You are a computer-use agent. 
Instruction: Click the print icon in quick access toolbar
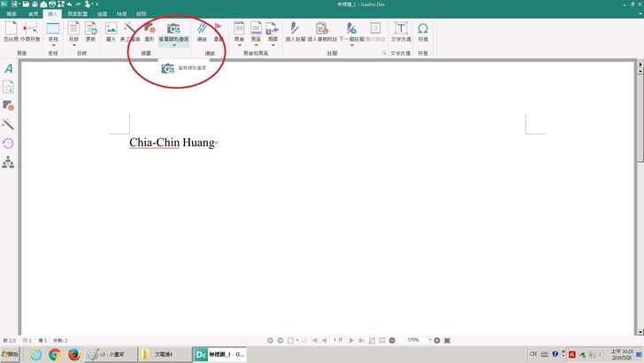pyautogui.click(x=52, y=4)
